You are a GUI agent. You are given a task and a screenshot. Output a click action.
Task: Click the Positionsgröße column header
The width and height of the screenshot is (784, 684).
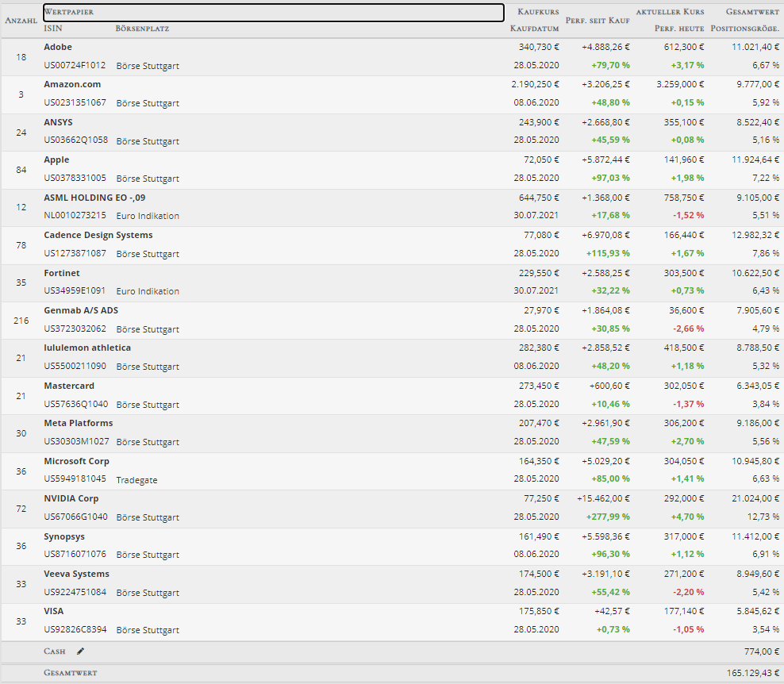point(744,29)
